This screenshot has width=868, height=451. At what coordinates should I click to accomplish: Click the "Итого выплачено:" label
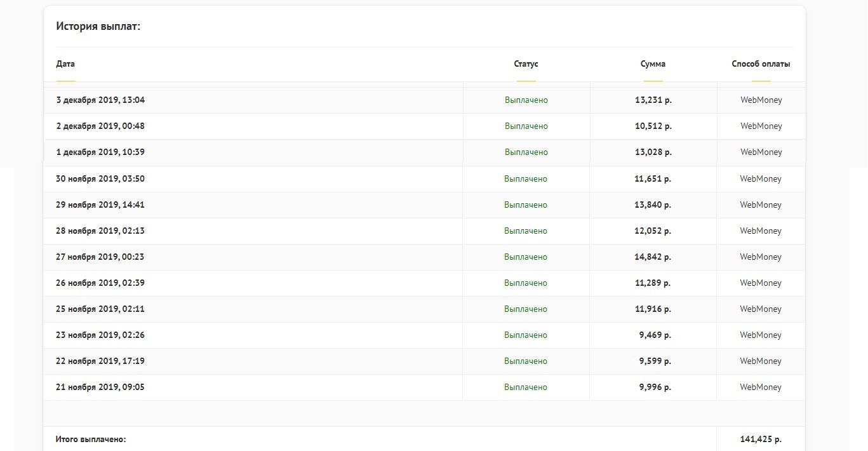point(91,440)
